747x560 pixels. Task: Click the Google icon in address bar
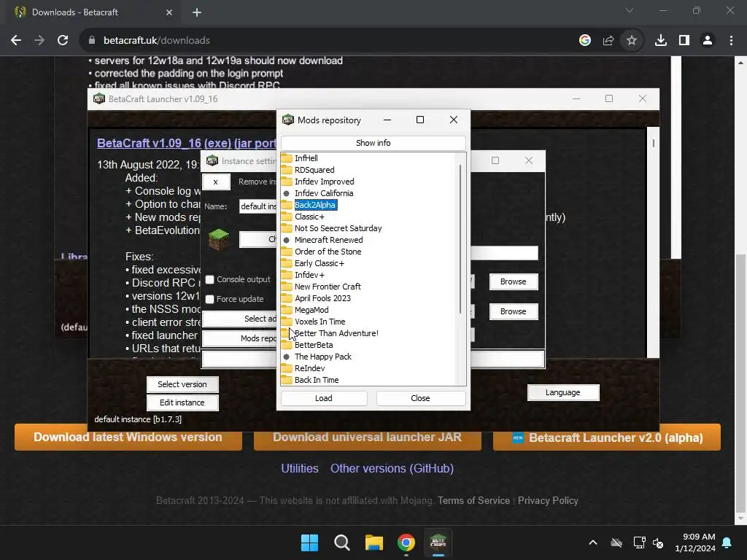coord(585,41)
